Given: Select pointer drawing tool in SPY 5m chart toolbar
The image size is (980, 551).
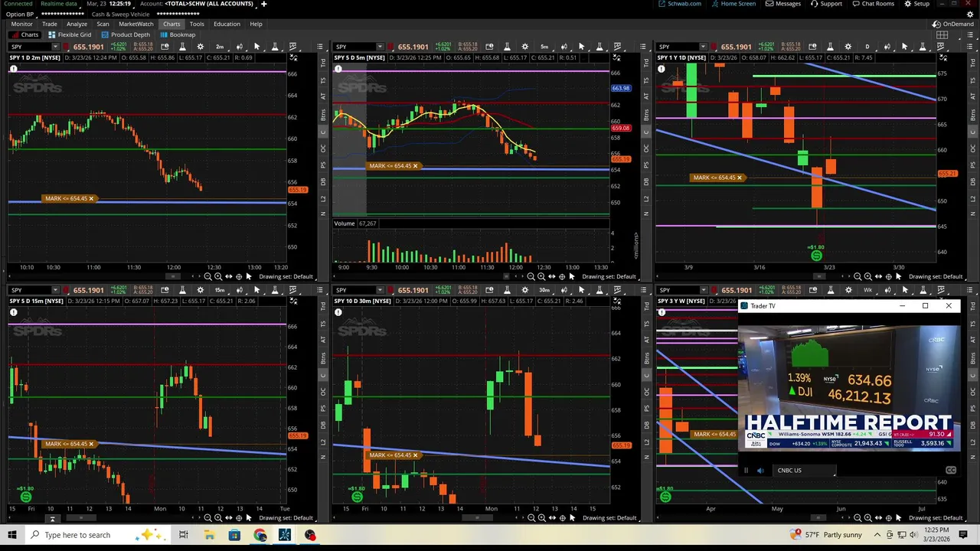Looking at the screenshot, I should (581, 47).
